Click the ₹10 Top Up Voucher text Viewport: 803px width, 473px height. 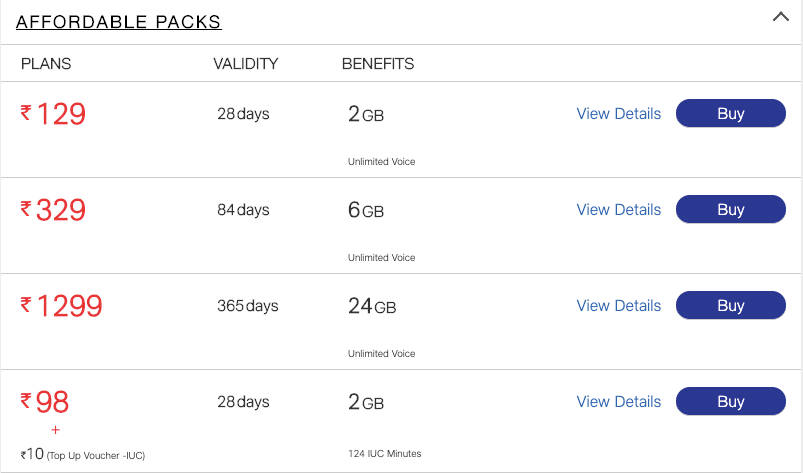tap(83, 454)
